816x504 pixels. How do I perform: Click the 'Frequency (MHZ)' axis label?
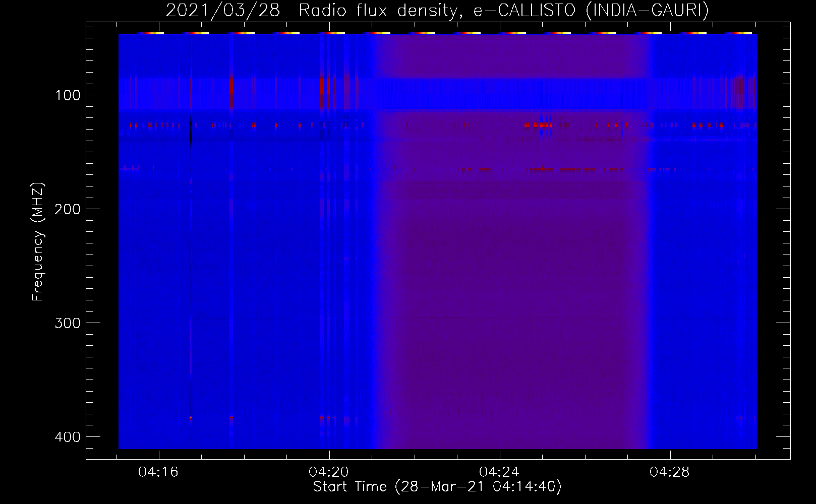coord(38,242)
